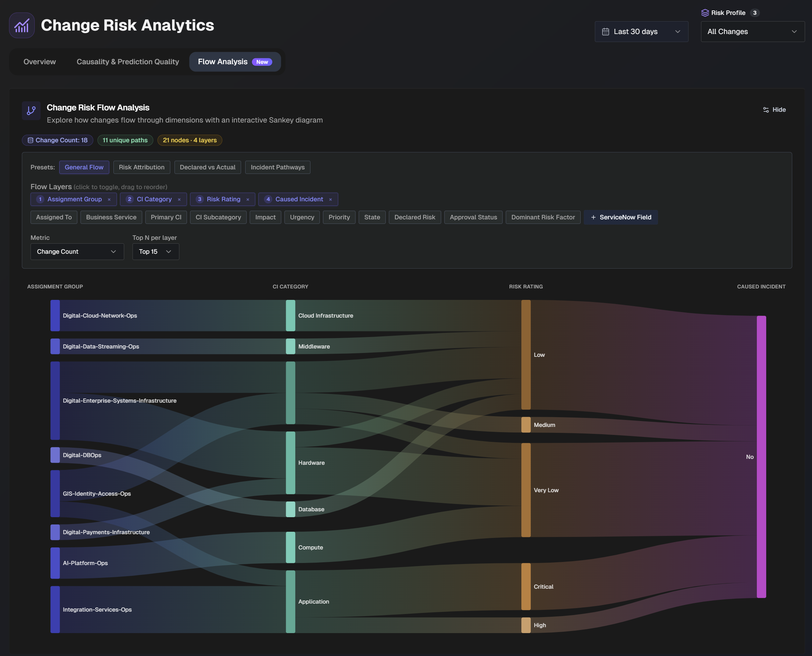812x656 pixels.
Task: Click the purple No node bar
Action: pyautogui.click(x=761, y=456)
